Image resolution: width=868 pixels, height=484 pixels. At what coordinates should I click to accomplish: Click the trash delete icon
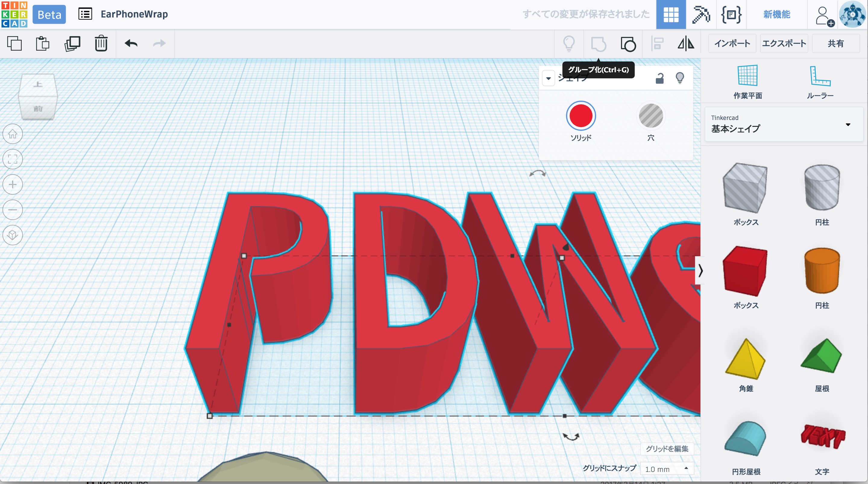[101, 43]
